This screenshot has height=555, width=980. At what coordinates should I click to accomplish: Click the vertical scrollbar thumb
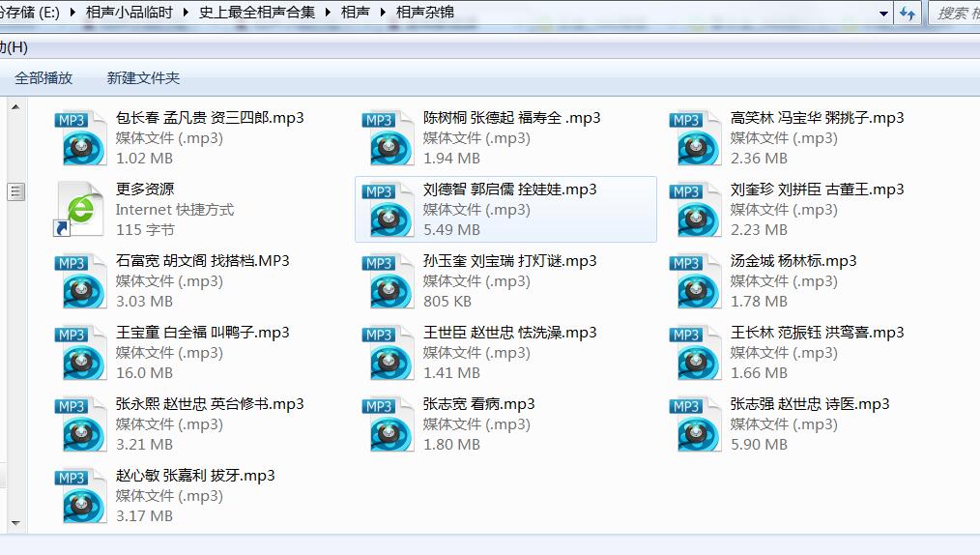point(16,191)
